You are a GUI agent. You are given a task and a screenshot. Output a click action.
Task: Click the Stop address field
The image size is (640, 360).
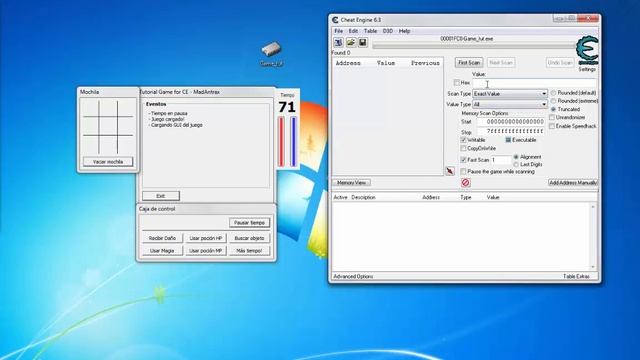511,131
